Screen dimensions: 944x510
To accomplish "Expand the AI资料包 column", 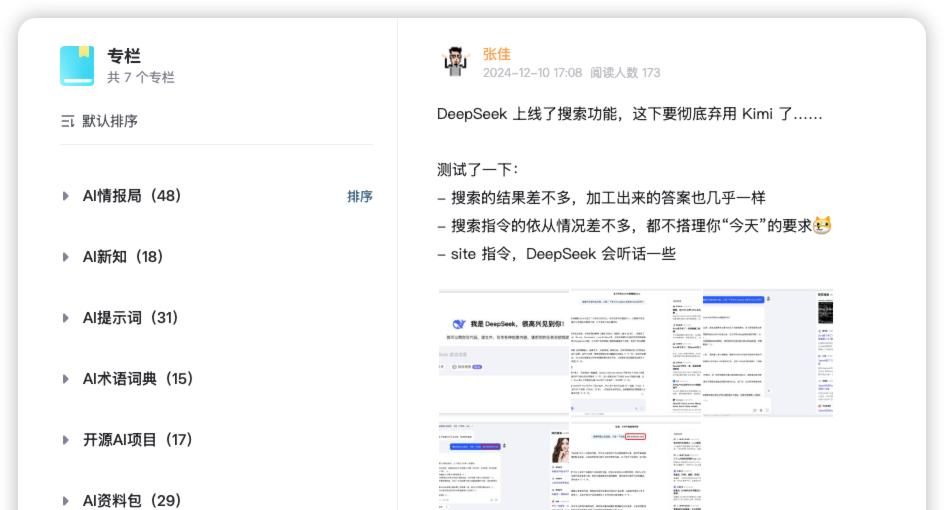I will tap(66, 500).
